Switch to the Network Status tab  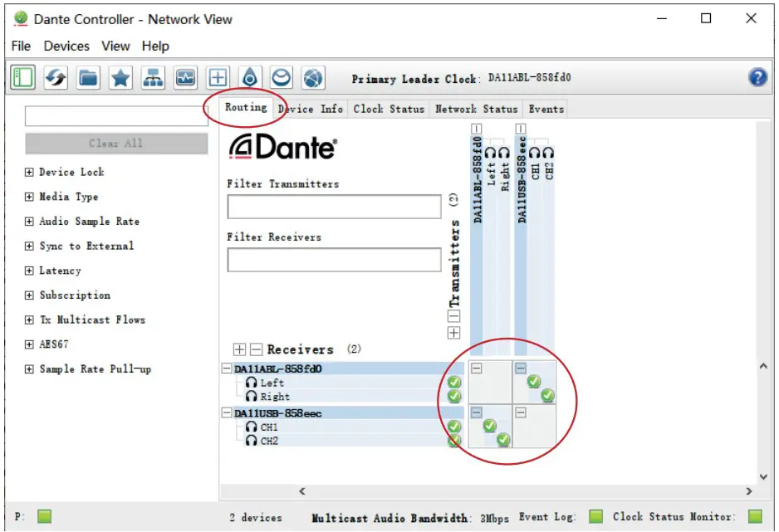pyautogui.click(x=477, y=109)
